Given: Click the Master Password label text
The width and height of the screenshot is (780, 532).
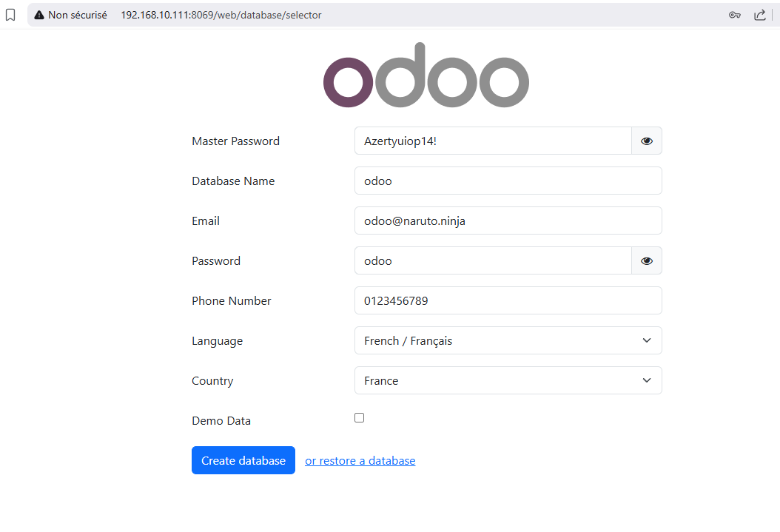Looking at the screenshot, I should coord(235,141).
